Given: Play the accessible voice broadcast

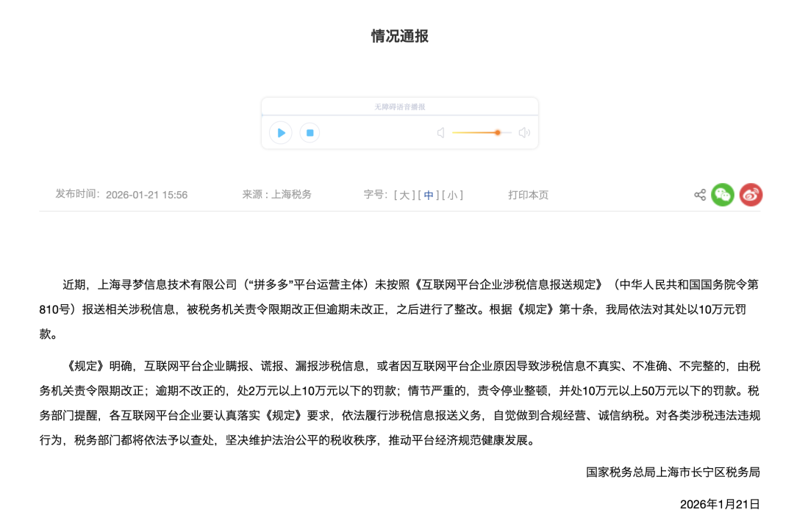Looking at the screenshot, I should tap(280, 133).
